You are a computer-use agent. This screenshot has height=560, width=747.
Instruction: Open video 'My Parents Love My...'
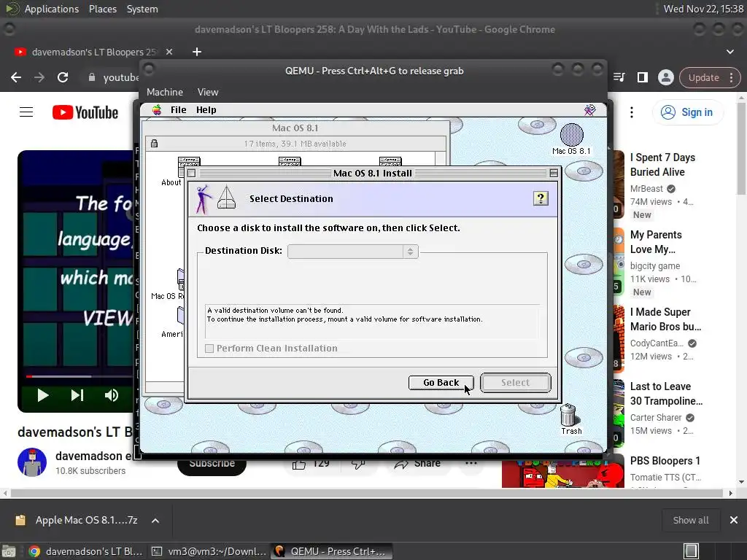point(656,242)
